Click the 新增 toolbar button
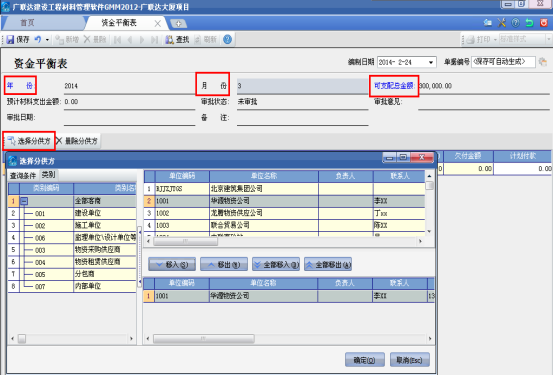Viewport: 553px width, 376px height. 67,40
